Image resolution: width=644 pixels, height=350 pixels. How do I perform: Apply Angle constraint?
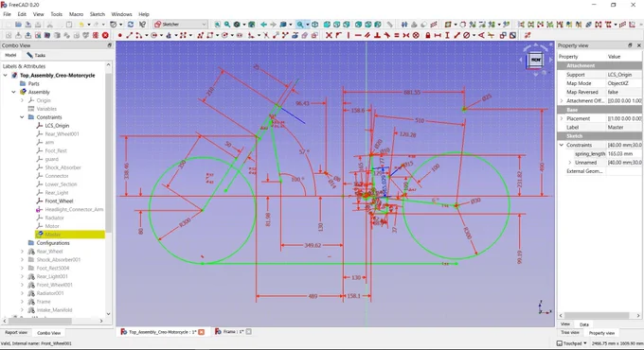click(481, 35)
